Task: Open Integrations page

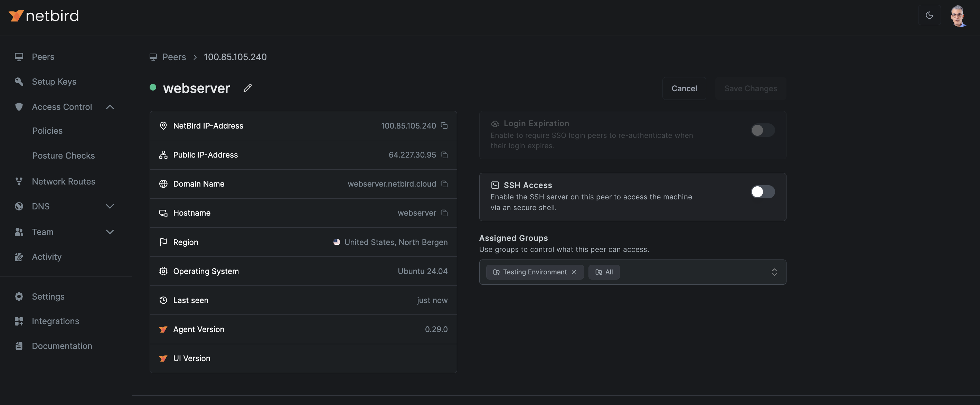Action: pos(55,321)
